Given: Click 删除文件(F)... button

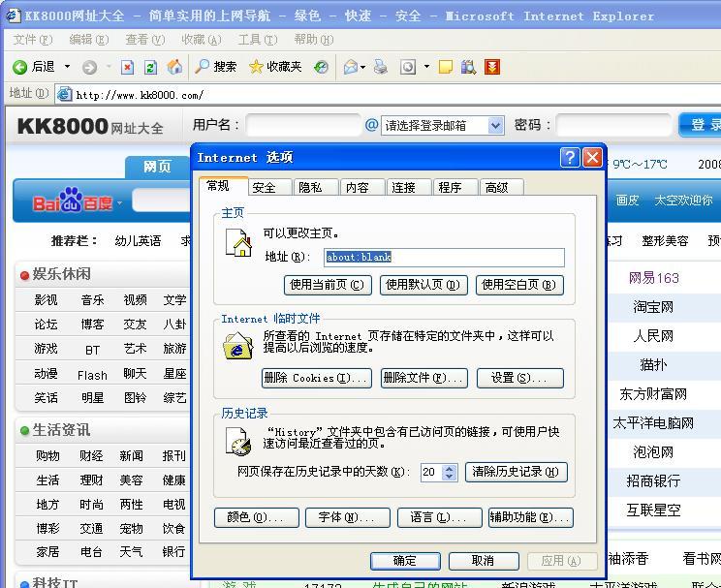Looking at the screenshot, I should (423, 379).
